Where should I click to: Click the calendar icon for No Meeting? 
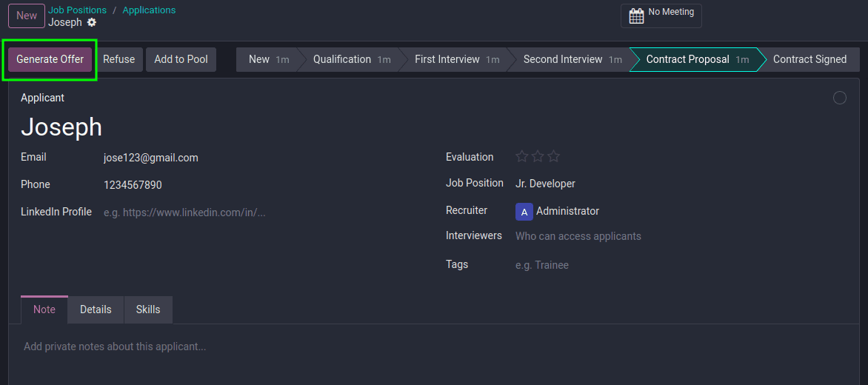(637, 16)
